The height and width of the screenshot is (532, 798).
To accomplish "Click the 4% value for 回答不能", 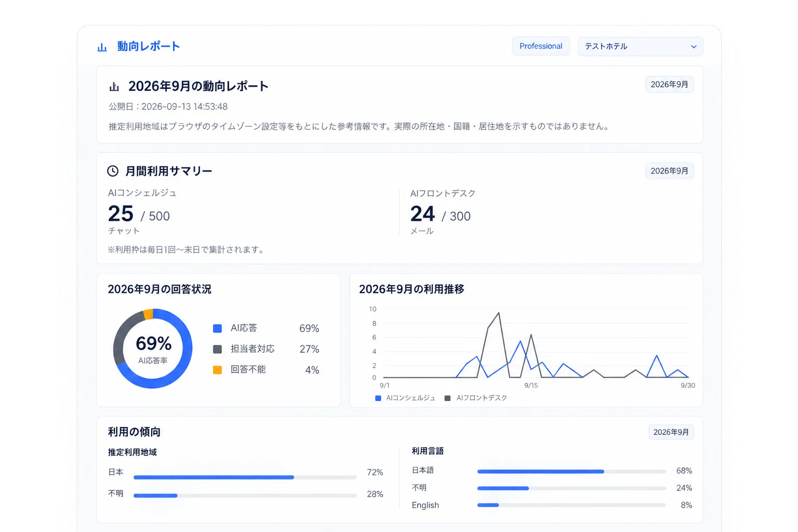I will 312,370.
